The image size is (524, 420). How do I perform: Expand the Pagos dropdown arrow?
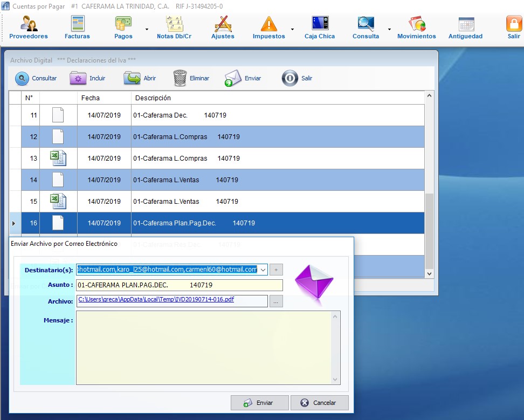[147, 30]
